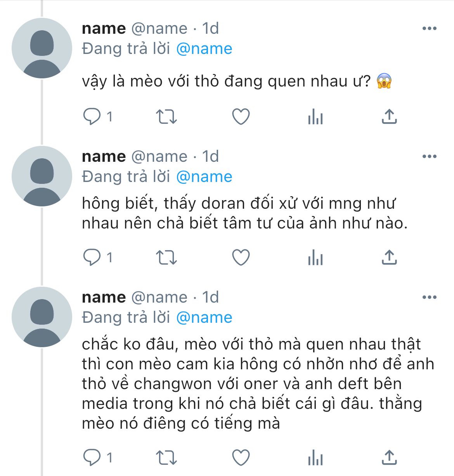View analytics for the 'chắc ko đâu' tweet
This screenshot has height=476, width=454.
pyautogui.click(x=315, y=457)
